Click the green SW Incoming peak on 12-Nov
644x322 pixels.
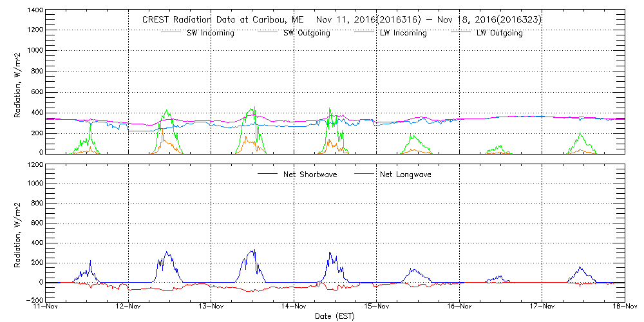coord(167,111)
